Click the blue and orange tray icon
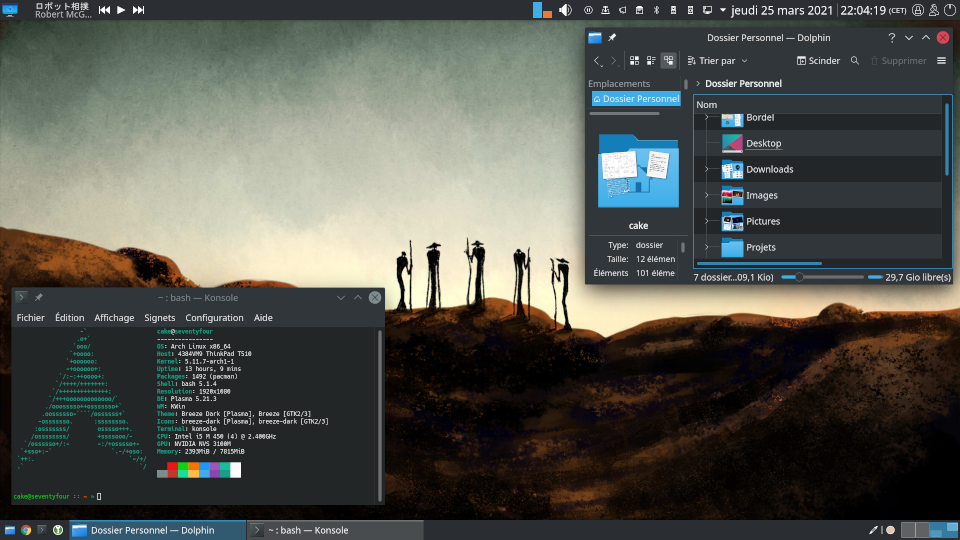 tap(542, 10)
